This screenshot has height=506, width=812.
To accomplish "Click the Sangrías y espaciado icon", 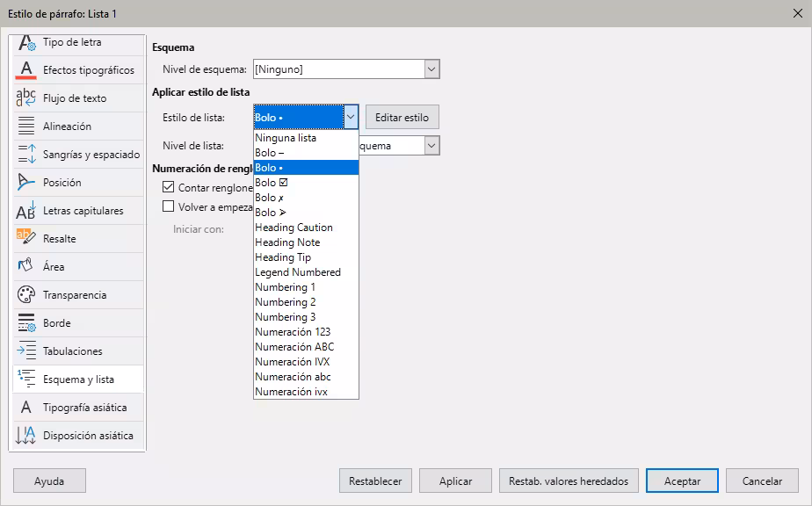I will tap(25, 154).
